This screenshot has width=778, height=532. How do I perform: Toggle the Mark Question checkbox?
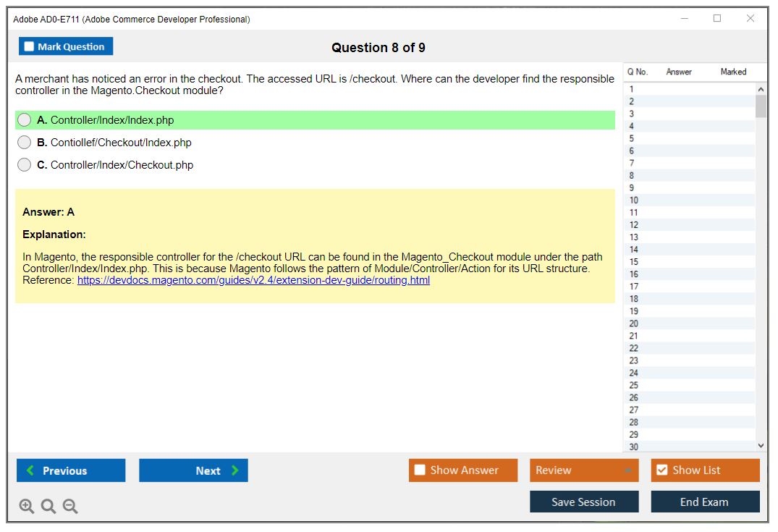coord(30,47)
